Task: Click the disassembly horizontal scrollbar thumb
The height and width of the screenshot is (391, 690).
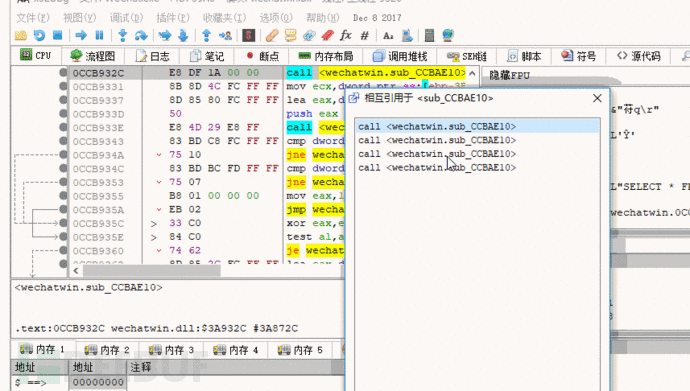Action: (x=151, y=270)
